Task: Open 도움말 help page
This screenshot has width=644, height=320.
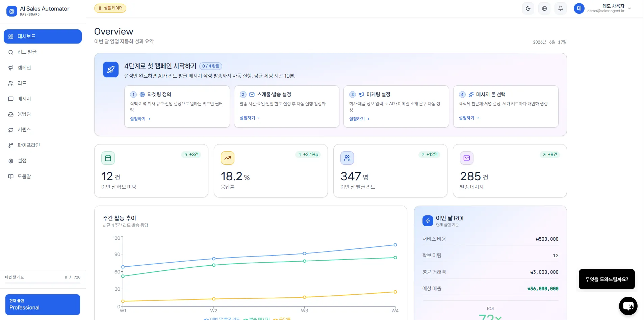Action: pyautogui.click(x=43, y=177)
